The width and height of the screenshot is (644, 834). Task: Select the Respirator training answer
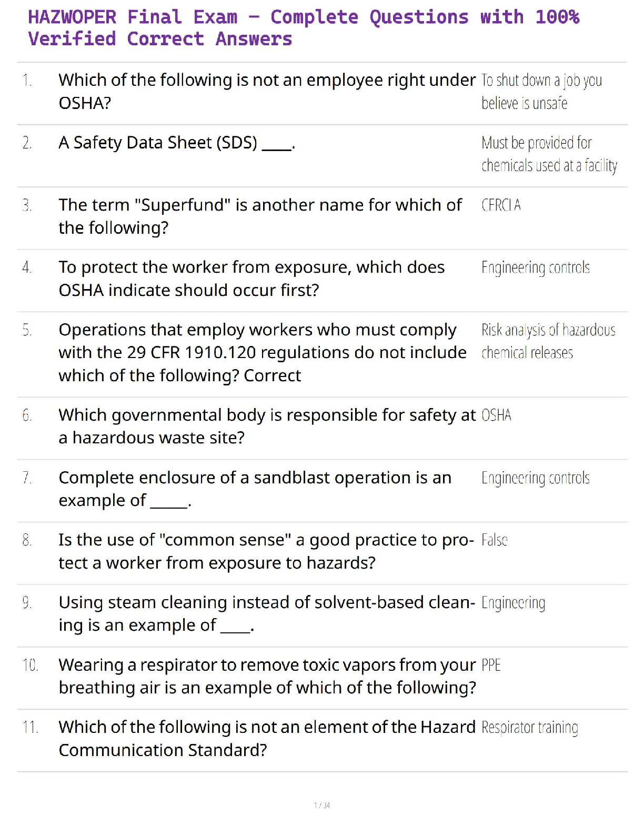click(x=529, y=728)
